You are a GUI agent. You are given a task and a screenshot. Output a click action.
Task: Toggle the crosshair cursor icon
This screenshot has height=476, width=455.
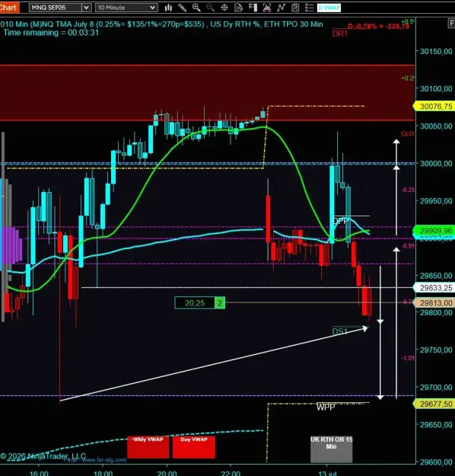tap(224, 8)
